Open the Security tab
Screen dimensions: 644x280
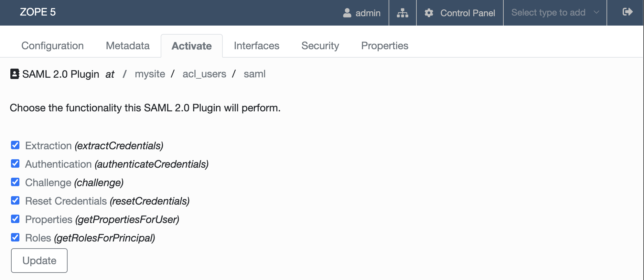pyautogui.click(x=320, y=46)
